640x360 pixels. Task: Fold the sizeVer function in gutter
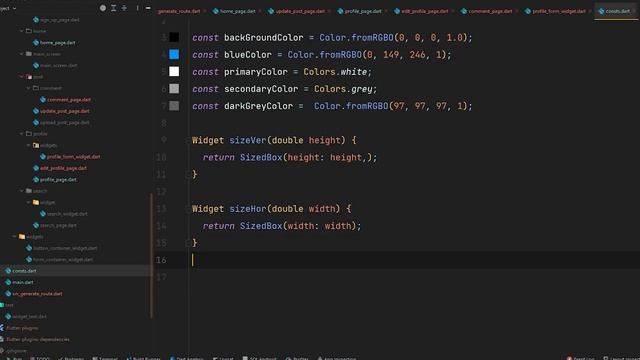click(x=188, y=140)
